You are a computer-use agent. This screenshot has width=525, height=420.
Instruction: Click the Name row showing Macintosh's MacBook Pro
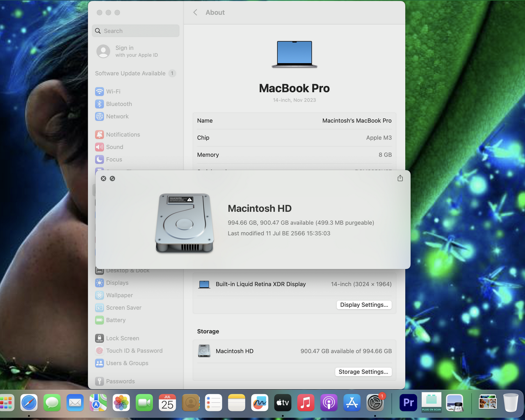tap(294, 121)
